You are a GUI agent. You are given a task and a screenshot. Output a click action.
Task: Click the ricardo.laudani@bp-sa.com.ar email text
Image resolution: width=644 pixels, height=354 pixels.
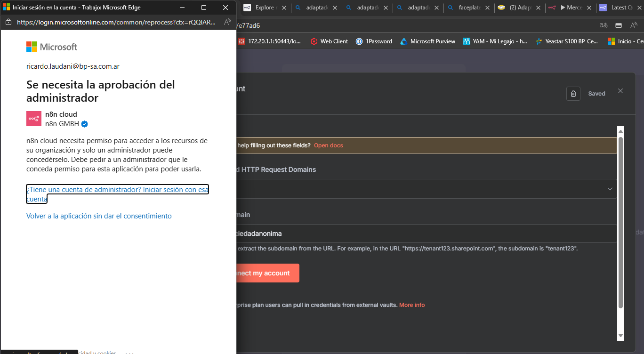[73, 66]
